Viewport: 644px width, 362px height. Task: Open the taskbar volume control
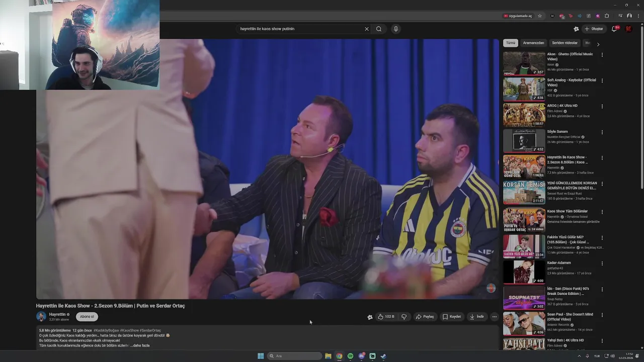[x=612, y=356]
